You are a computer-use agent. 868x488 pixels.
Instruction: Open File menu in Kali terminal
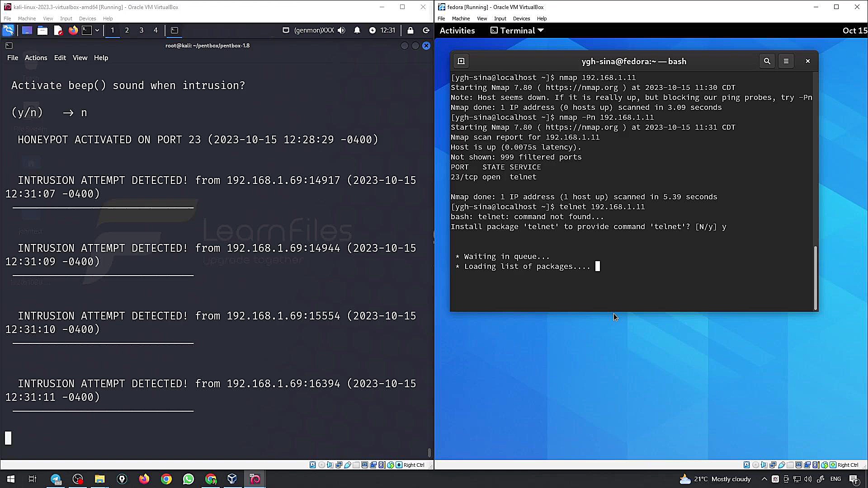tap(13, 58)
